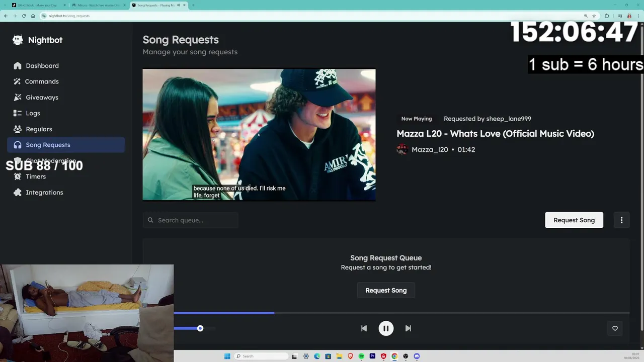Open the browser extensions menu
The image size is (644, 362).
[607, 16]
